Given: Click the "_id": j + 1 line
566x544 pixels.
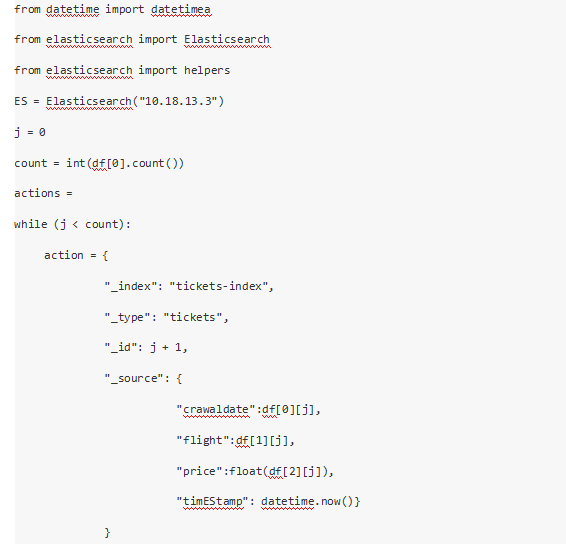Looking at the screenshot, I should [146, 348].
